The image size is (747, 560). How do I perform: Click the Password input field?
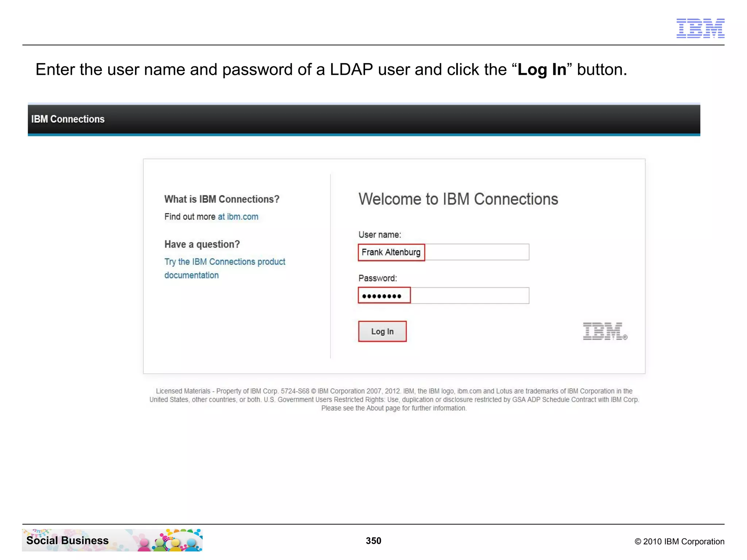click(x=444, y=295)
